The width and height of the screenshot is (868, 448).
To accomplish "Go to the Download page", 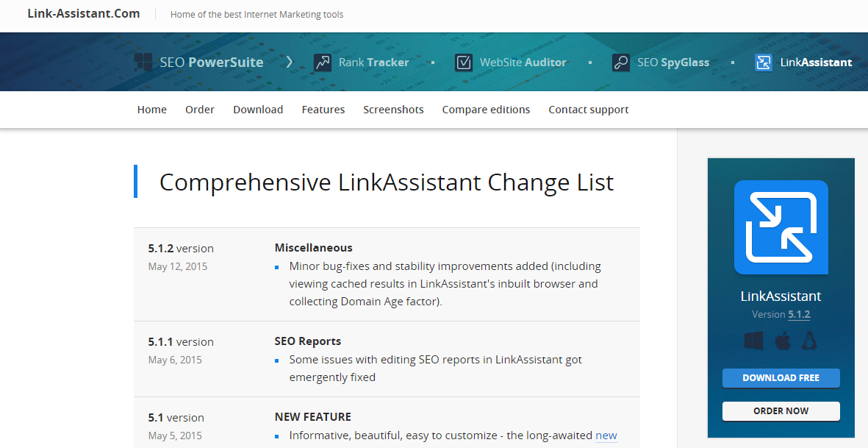I will [258, 110].
